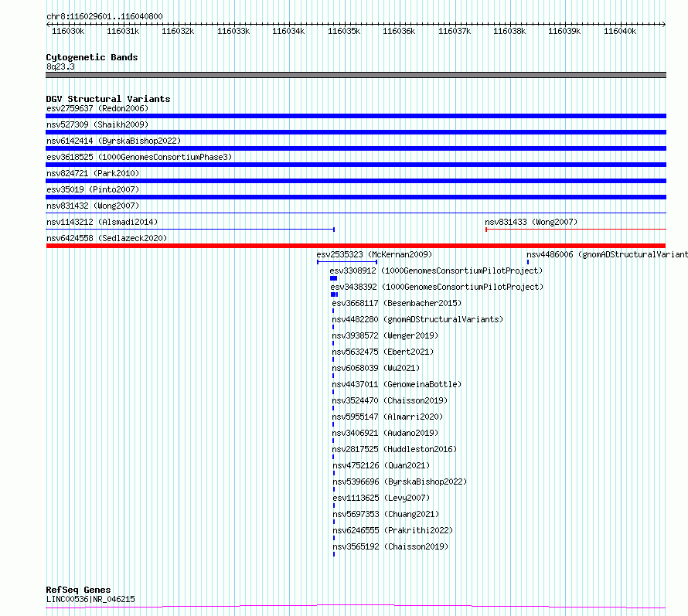Click the nsv1143212 (Alsmadi2014) label
Image resolution: width=688 pixels, height=616 pixels.
[x=102, y=222]
